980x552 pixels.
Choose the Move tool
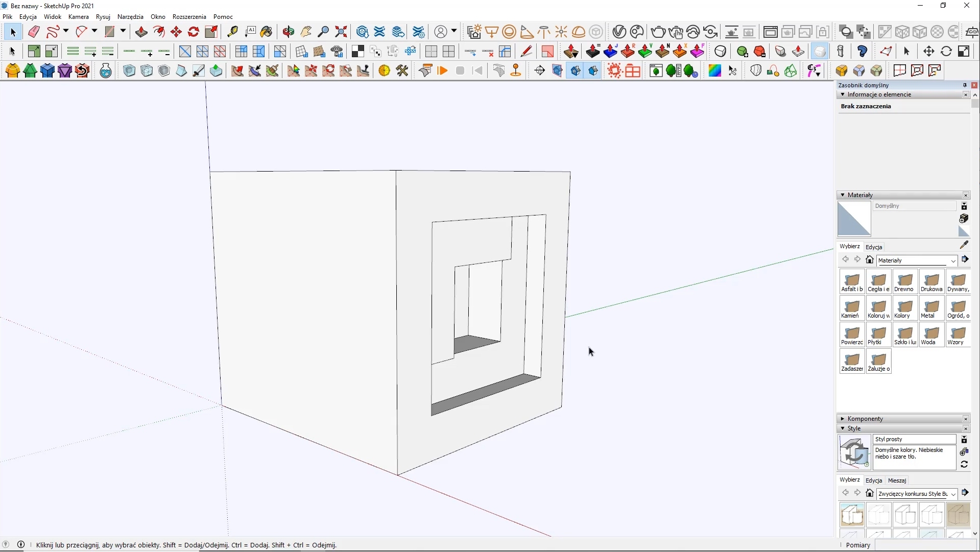176,32
